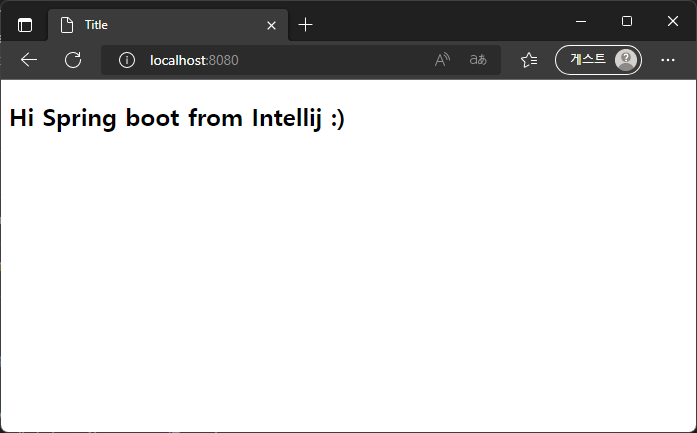View site information icon in address bar

pyautogui.click(x=127, y=60)
